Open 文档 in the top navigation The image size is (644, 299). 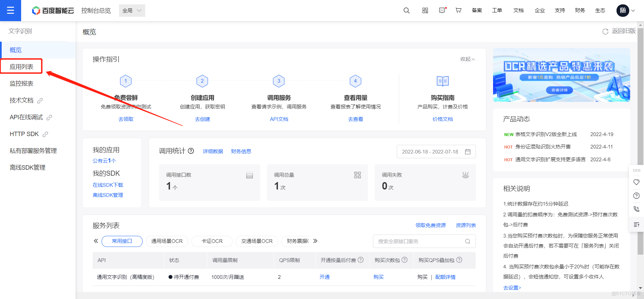point(519,10)
